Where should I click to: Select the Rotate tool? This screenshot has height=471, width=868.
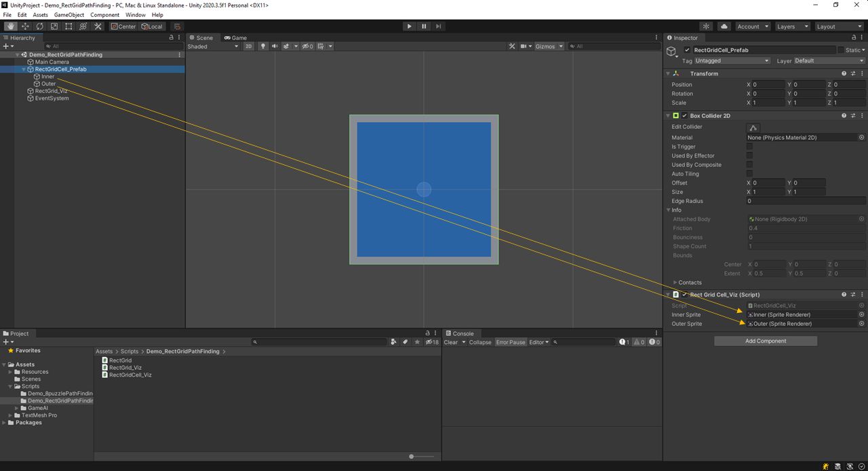pyautogui.click(x=39, y=26)
